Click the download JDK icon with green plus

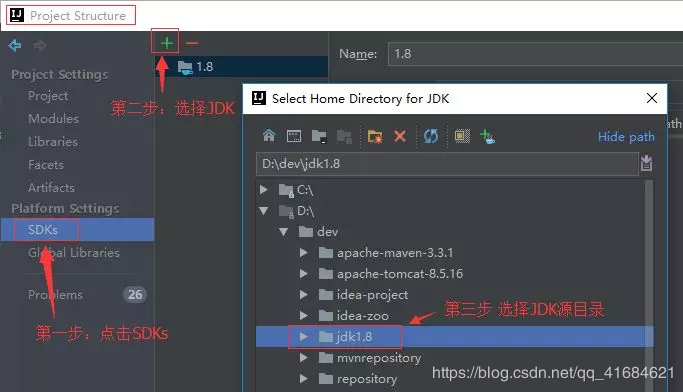pos(487,136)
